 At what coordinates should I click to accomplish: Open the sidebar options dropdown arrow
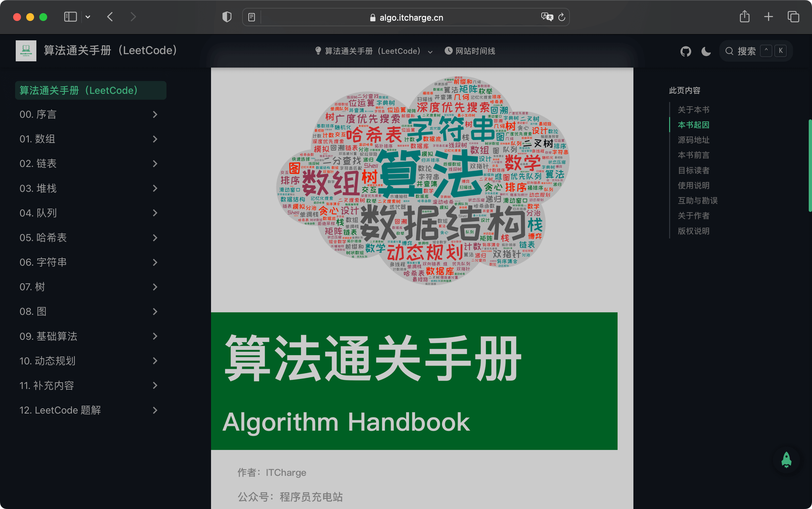pyautogui.click(x=88, y=17)
